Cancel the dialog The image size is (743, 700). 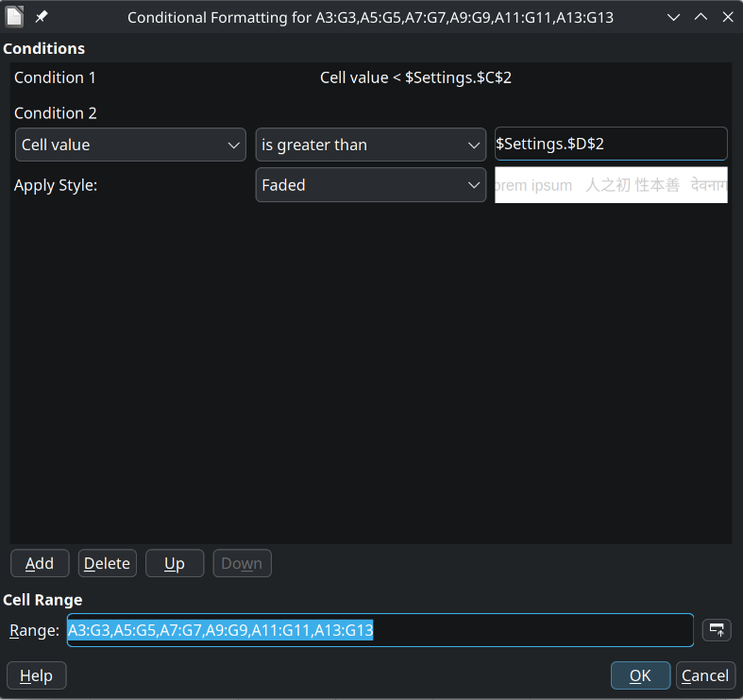coord(705,675)
